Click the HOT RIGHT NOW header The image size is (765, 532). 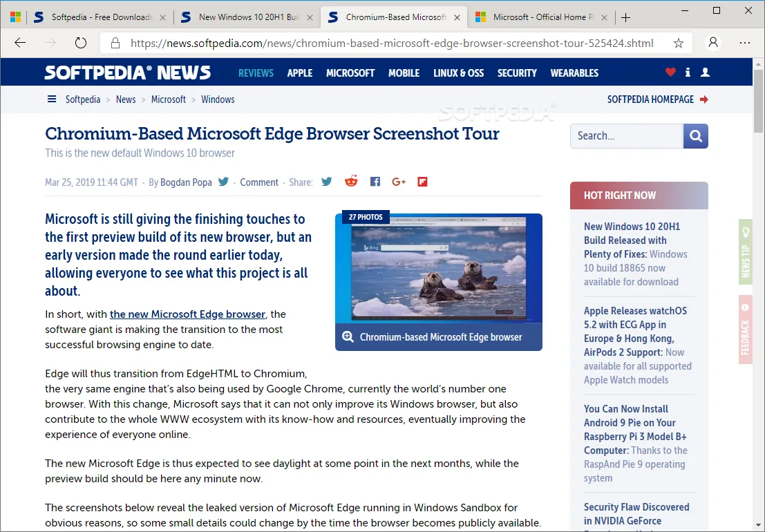[639, 196]
